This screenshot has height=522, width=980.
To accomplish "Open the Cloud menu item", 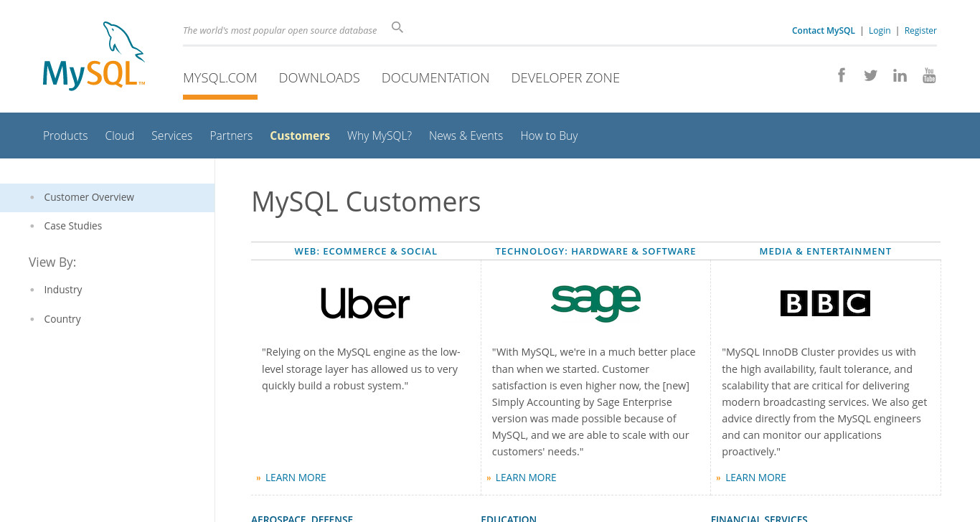I will (x=120, y=136).
